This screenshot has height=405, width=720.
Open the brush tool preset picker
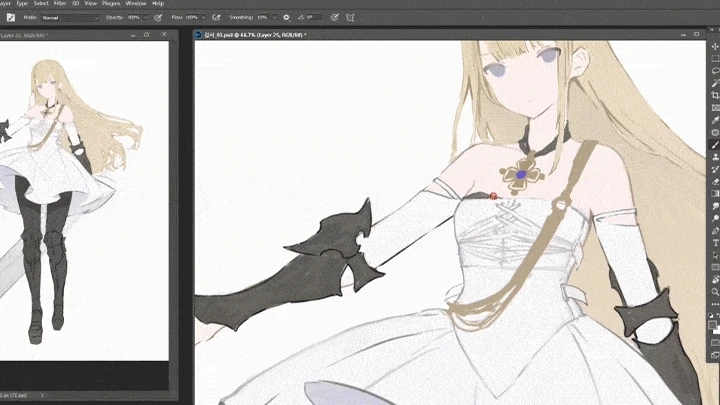coord(11,17)
